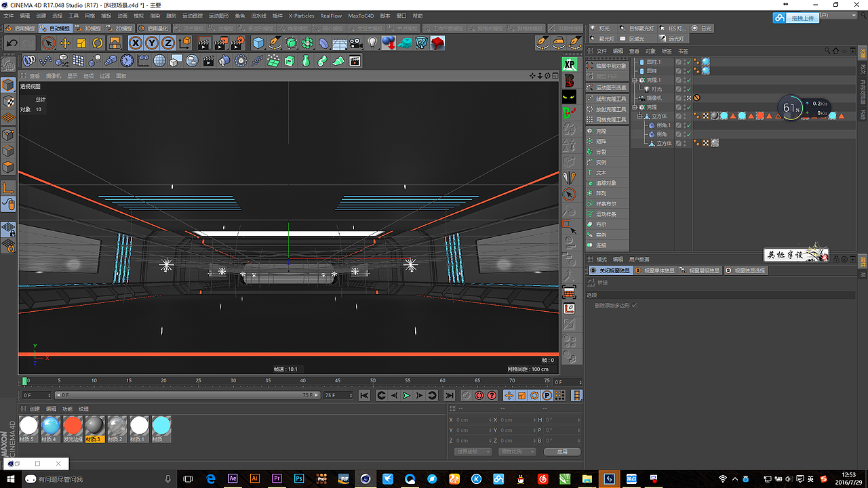Select the 材质.3 grey material swatch
Image resolution: width=868 pixels, height=488 pixels.
(x=95, y=428)
